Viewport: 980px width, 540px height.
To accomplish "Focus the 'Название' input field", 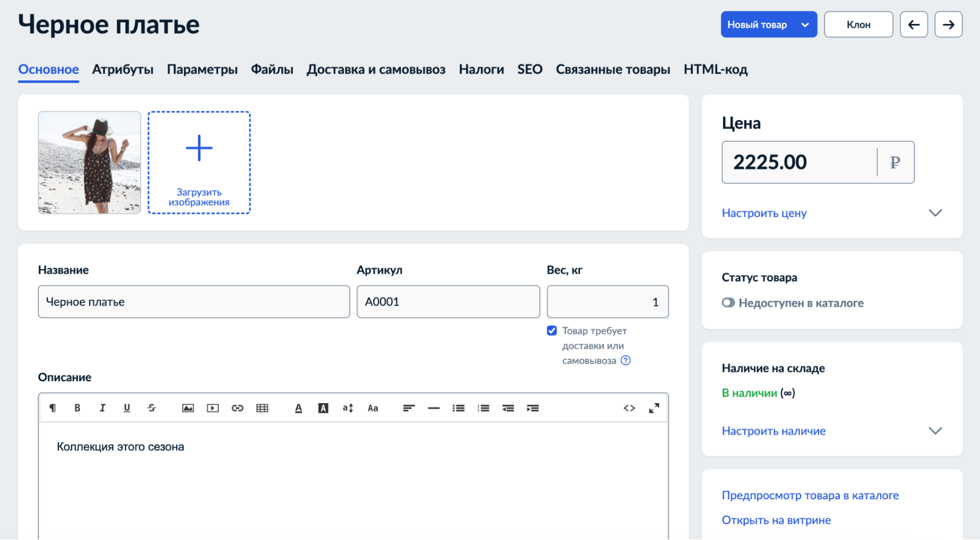I will (194, 302).
